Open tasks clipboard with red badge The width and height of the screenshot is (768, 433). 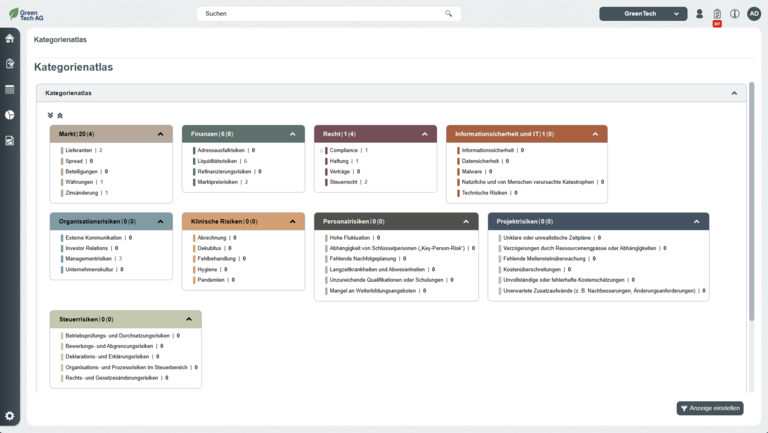[x=717, y=14]
